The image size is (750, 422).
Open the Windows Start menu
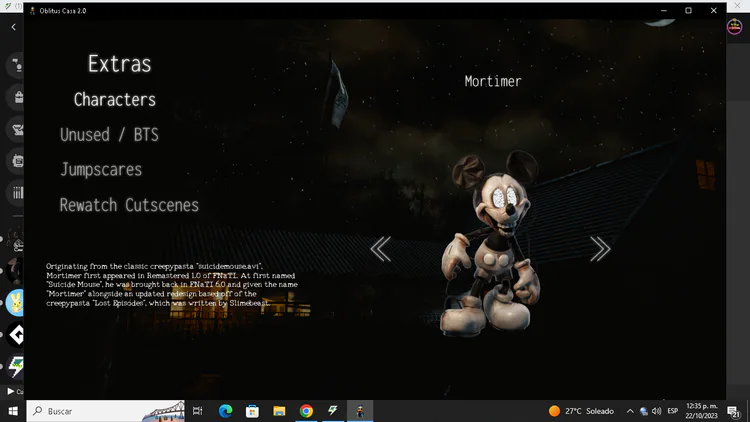(x=13, y=411)
